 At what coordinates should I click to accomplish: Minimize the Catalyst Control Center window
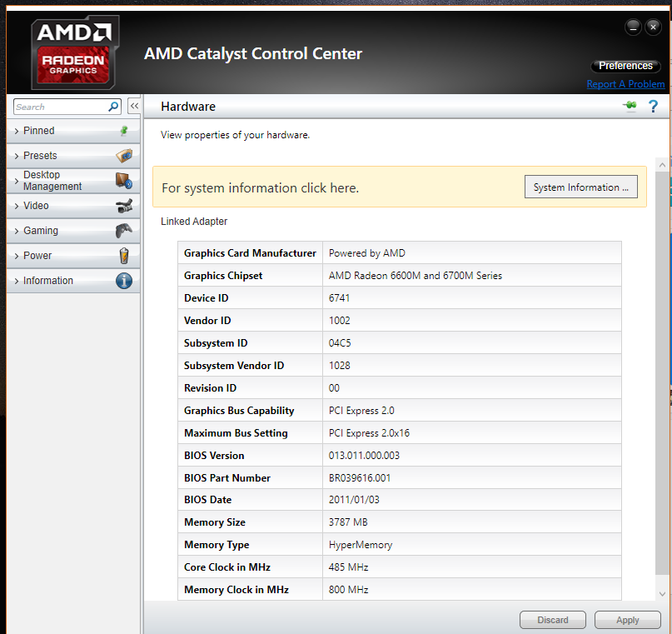633,27
